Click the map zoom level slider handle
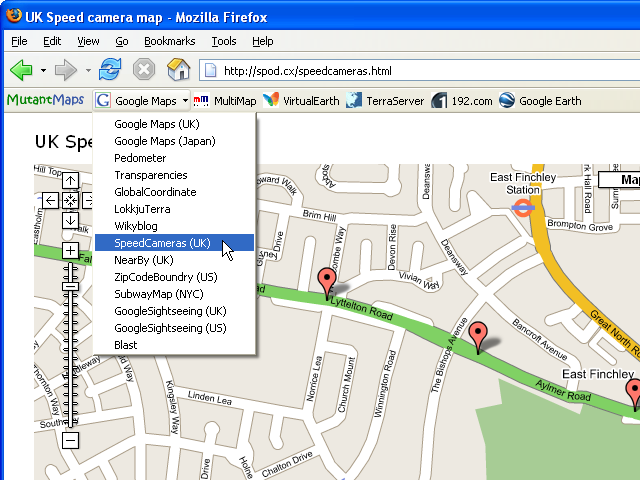Viewport: 640px width, 480px height. (70, 287)
